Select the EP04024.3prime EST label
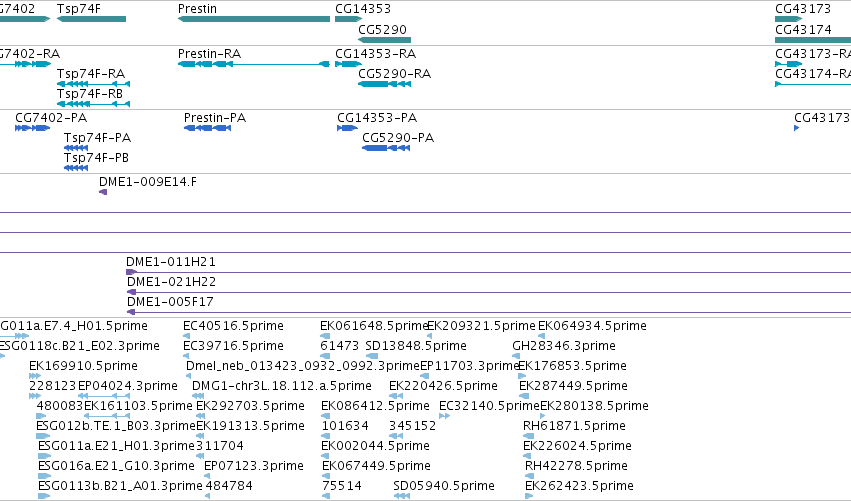 tap(128, 386)
